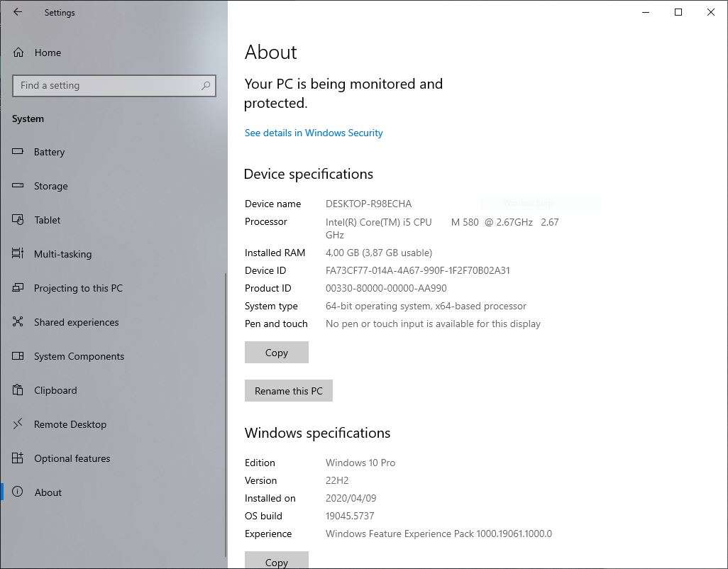Open Battery settings via its icon
728x569 pixels.
click(18, 152)
